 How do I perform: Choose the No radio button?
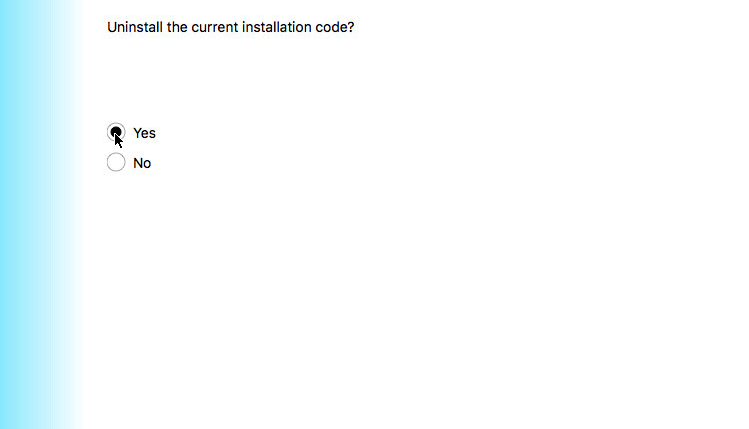(x=116, y=162)
